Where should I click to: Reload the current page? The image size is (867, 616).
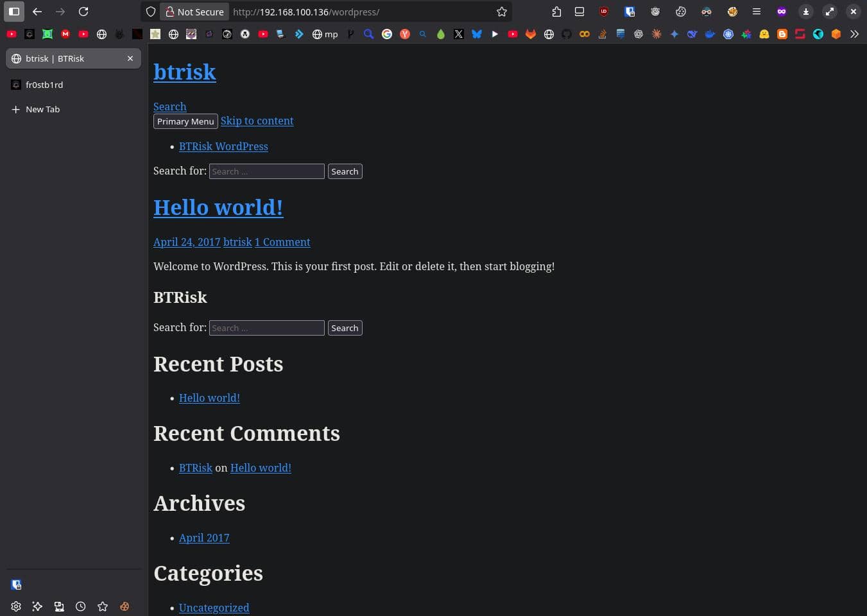tap(83, 12)
